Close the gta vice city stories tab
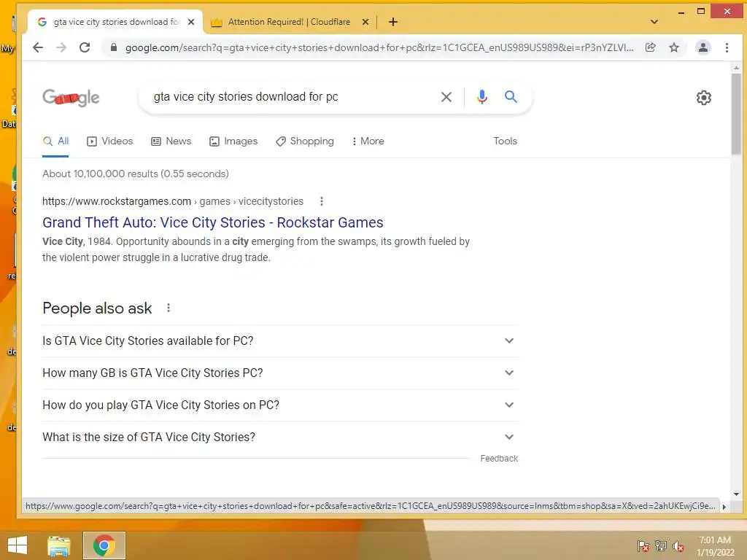 191,22
